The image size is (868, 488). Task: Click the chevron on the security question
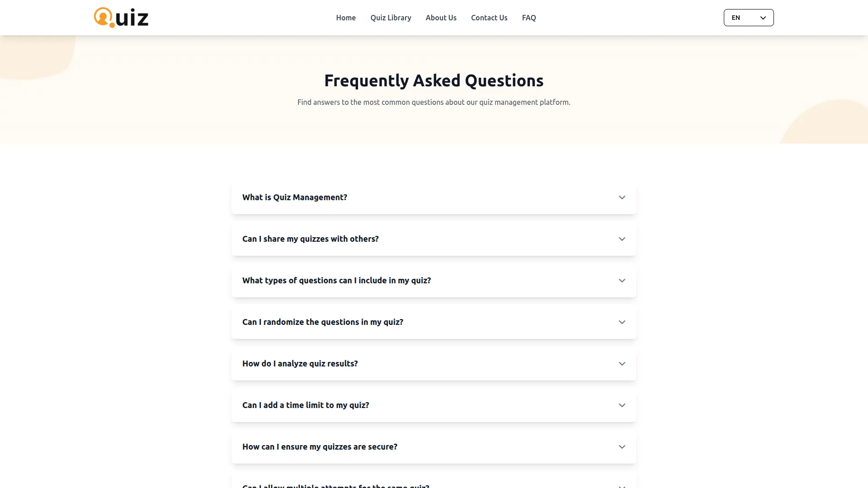pos(622,446)
